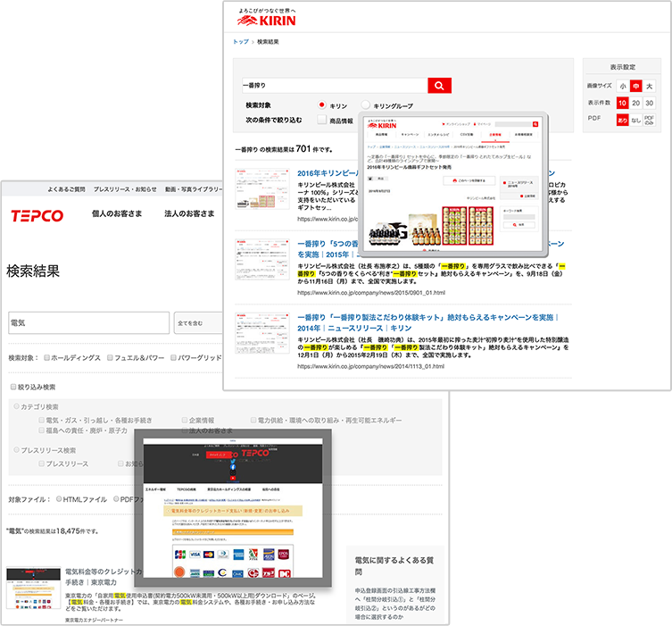Open the 一番搾り製法こだわり体験キット result link

point(427,322)
